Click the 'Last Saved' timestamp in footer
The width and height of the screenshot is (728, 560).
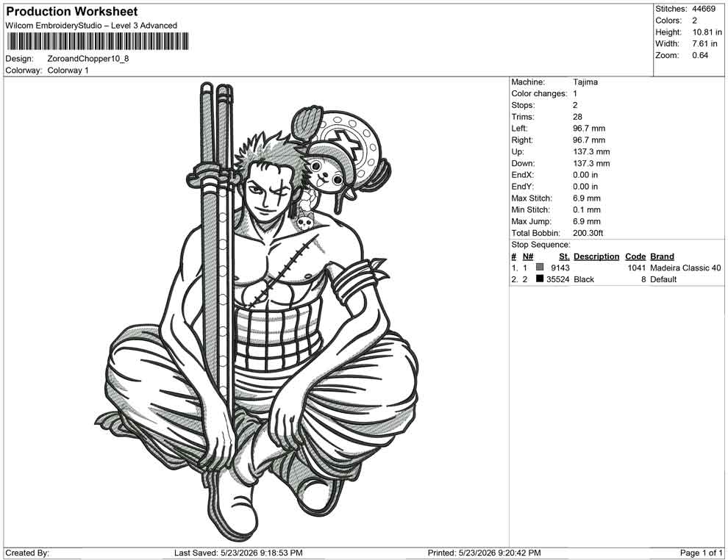tap(238, 553)
